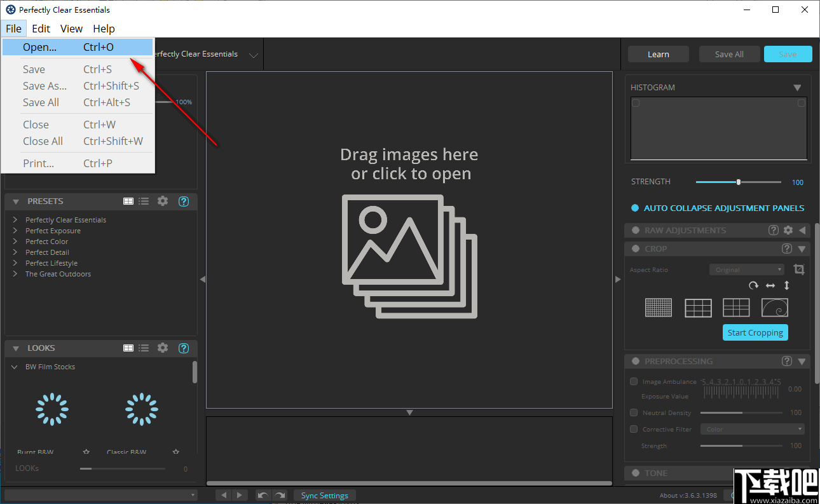
Task: Select the rule of thirds crop overlay
Action: click(x=698, y=308)
